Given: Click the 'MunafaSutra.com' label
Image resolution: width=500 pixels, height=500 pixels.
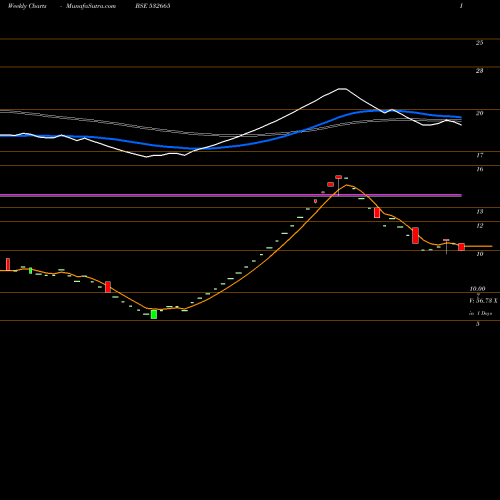Looking at the screenshot, I should [x=91, y=6].
